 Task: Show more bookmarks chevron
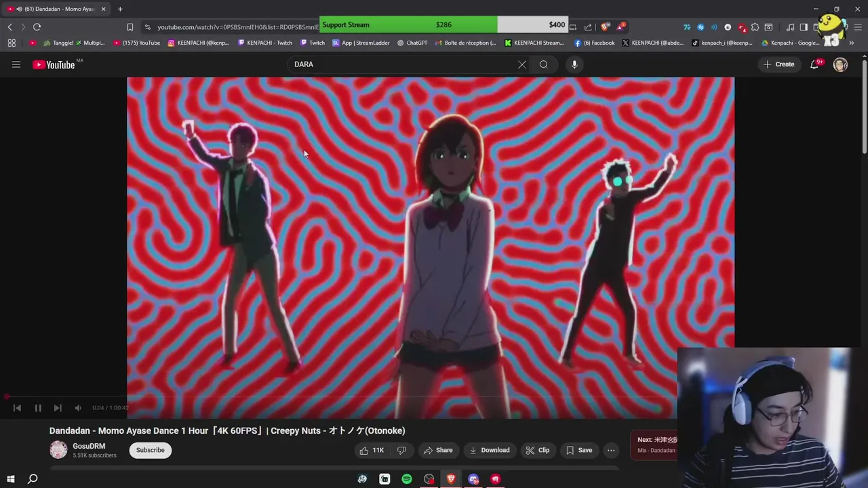click(852, 43)
